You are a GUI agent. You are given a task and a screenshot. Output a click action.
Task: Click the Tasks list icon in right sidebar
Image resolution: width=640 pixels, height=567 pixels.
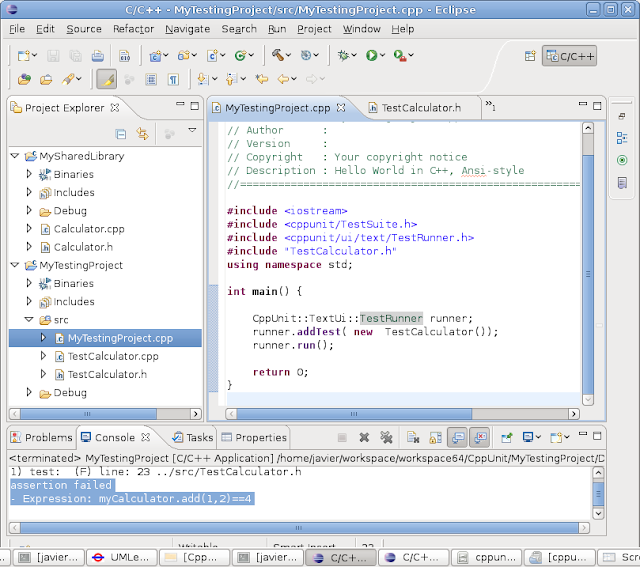pyautogui.click(x=622, y=182)
